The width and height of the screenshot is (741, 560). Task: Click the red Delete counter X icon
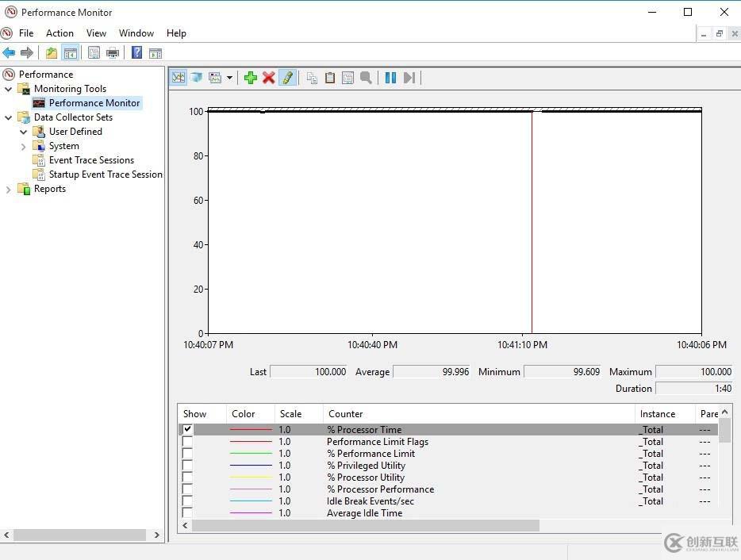(269, 78)
